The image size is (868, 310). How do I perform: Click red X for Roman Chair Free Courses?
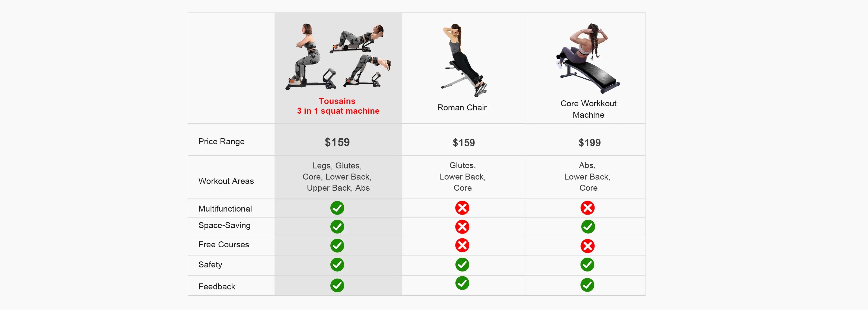(462, 245)
